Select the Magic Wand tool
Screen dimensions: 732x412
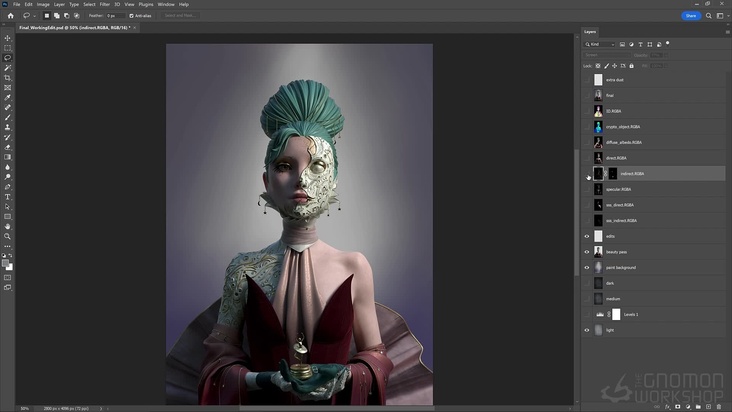[x=7, y=68]
